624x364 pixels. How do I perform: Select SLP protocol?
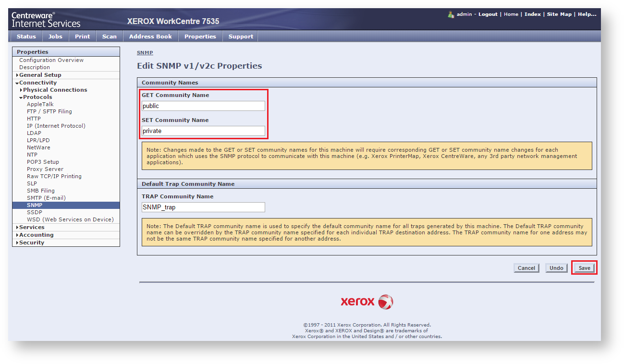(x=32, y=183)
